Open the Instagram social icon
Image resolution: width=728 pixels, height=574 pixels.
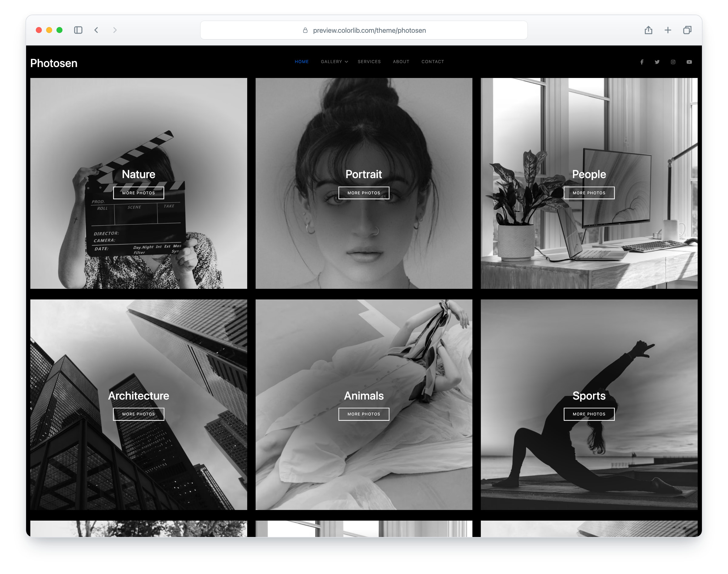[x=673, y=62]
